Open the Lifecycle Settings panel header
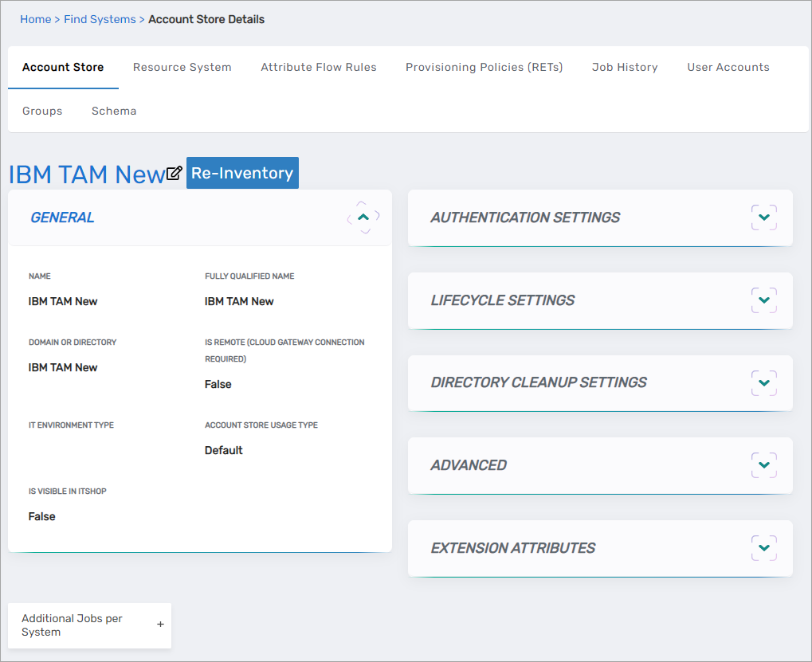Viewport: 812px width, 662px height. [503, 300]
